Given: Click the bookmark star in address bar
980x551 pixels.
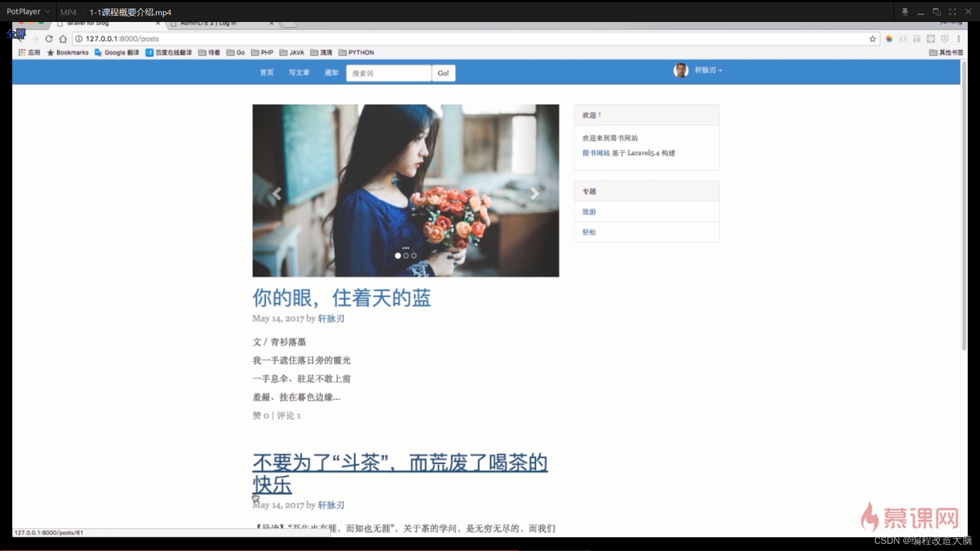Looking at the screenshot, I should coord(872,39).
